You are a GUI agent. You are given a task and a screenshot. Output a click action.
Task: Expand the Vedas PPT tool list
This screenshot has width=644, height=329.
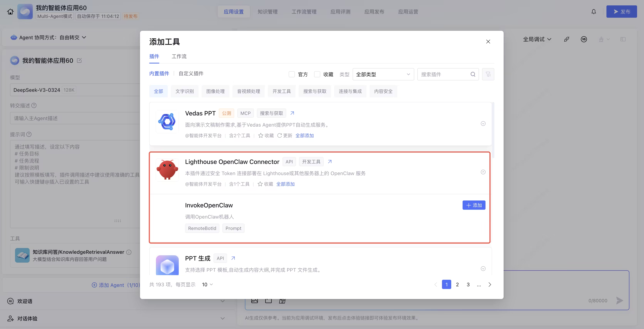click(x=483, y=124)
